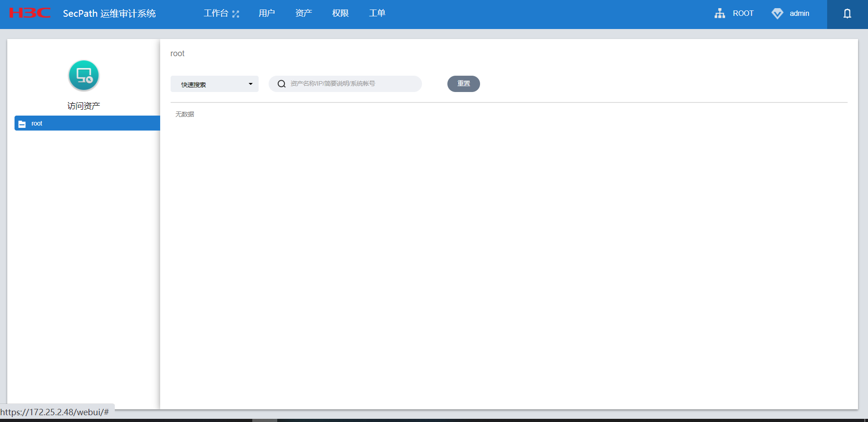Click the 访问资产 label

tap(84, 106)
